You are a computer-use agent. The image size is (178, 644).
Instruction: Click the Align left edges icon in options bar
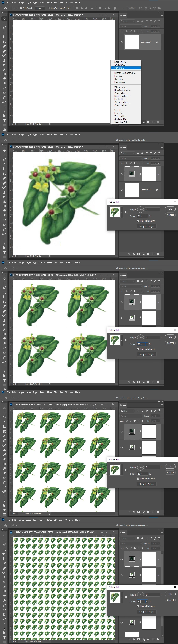77,8
